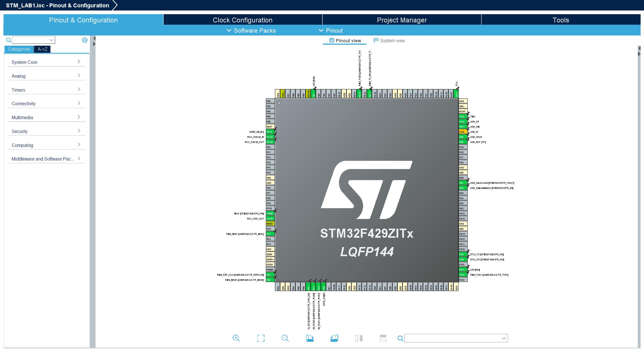The height and width of the screenshot is (352, 644).
Task: Open the Clock Configuration tab
Action: coord(242,20)
